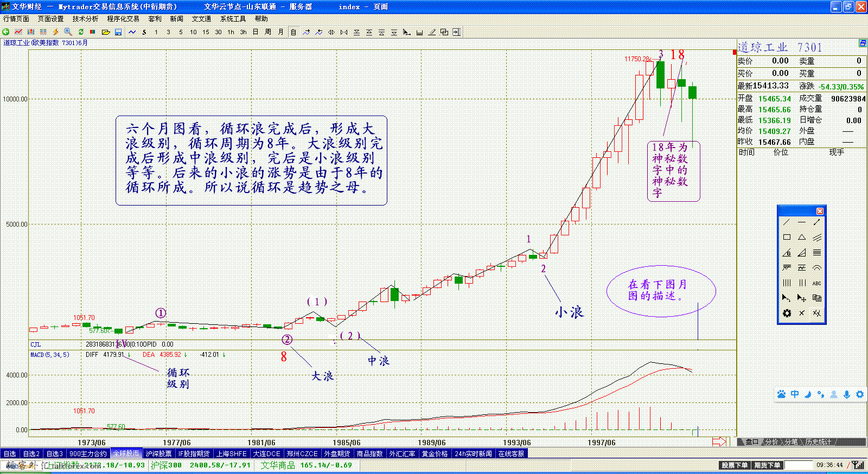Screen dimensions: 868x474
Task: Switch to the 自选 tab
Action: 10,453
